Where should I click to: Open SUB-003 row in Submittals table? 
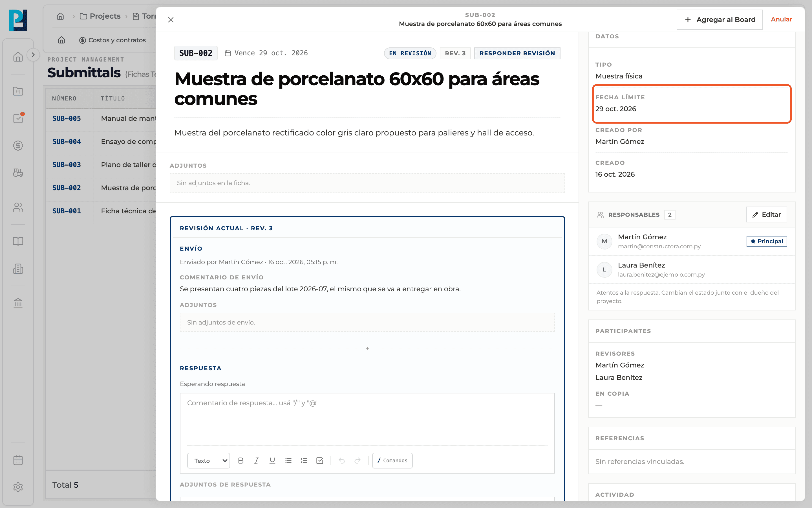point(101,165)
